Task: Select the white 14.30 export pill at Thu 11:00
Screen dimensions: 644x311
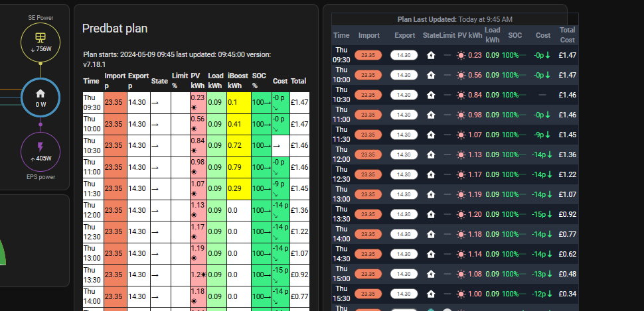Action: point(404,115)
